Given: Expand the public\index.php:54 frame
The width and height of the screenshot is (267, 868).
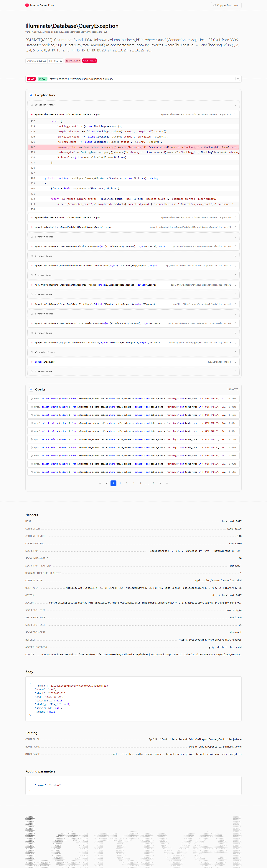Looking at the screenshot, I should pos(235,362).
